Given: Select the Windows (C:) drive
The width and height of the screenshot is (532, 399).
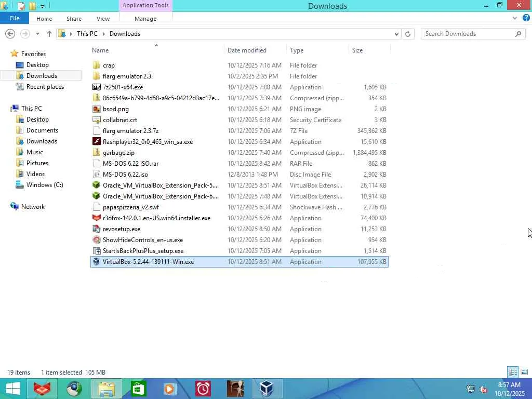Looking at the screenshot, I should (45, 185).
